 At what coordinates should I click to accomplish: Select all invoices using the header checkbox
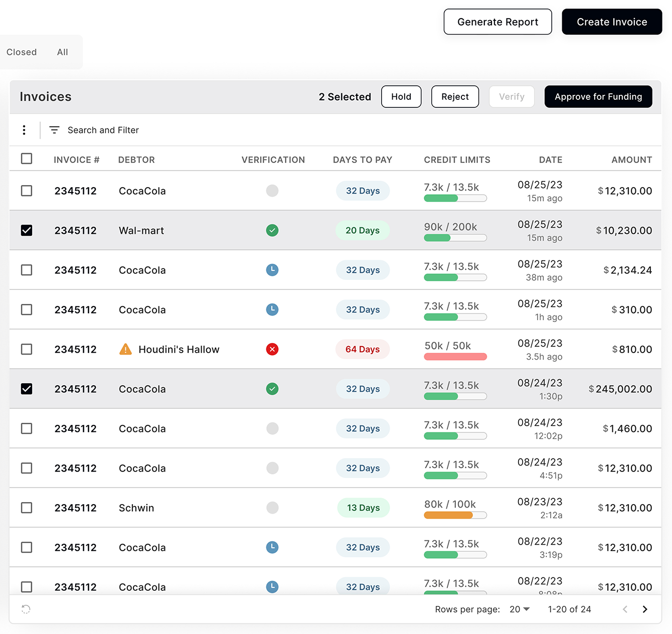(27, 158)
